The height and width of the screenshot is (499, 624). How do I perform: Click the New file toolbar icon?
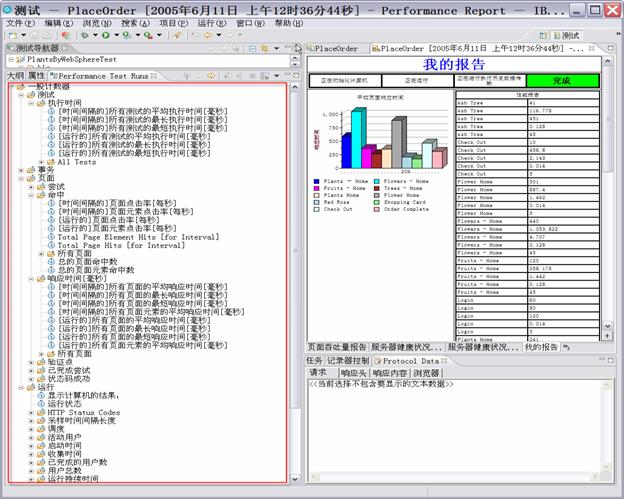click(x=12, y=35)
